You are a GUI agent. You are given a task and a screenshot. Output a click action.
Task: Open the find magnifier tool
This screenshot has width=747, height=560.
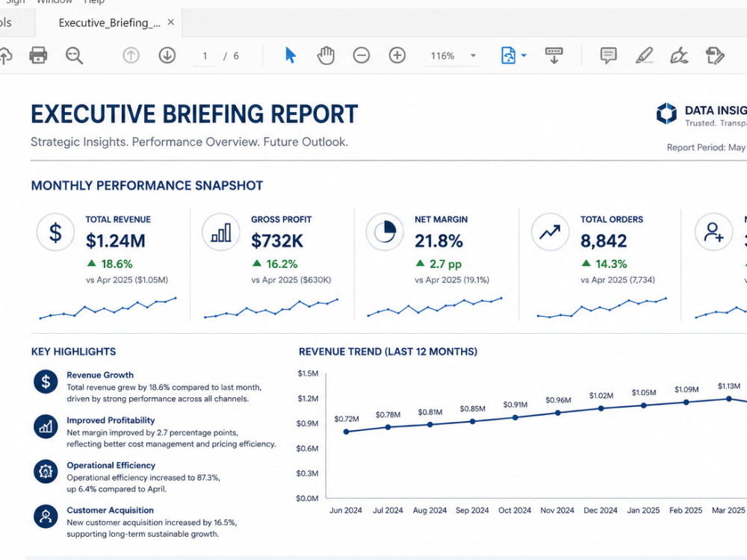point(74,56)
